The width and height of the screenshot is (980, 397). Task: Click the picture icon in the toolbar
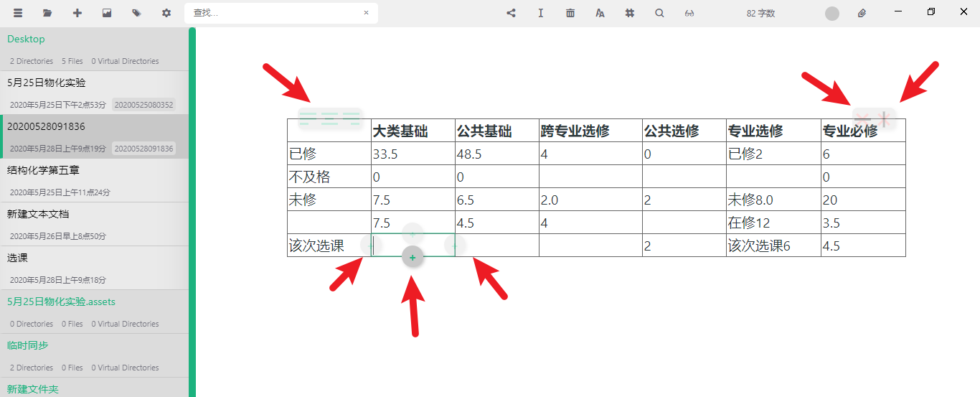(x=107, y=13)
